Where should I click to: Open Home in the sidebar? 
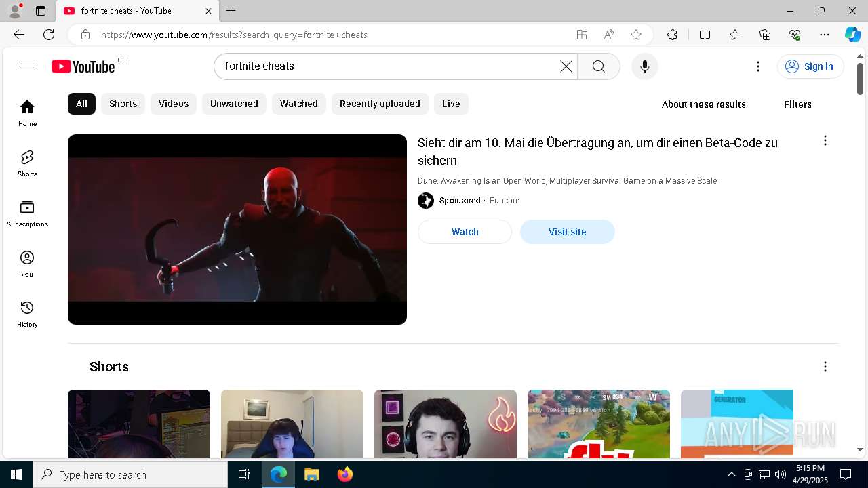coord(27,113)
